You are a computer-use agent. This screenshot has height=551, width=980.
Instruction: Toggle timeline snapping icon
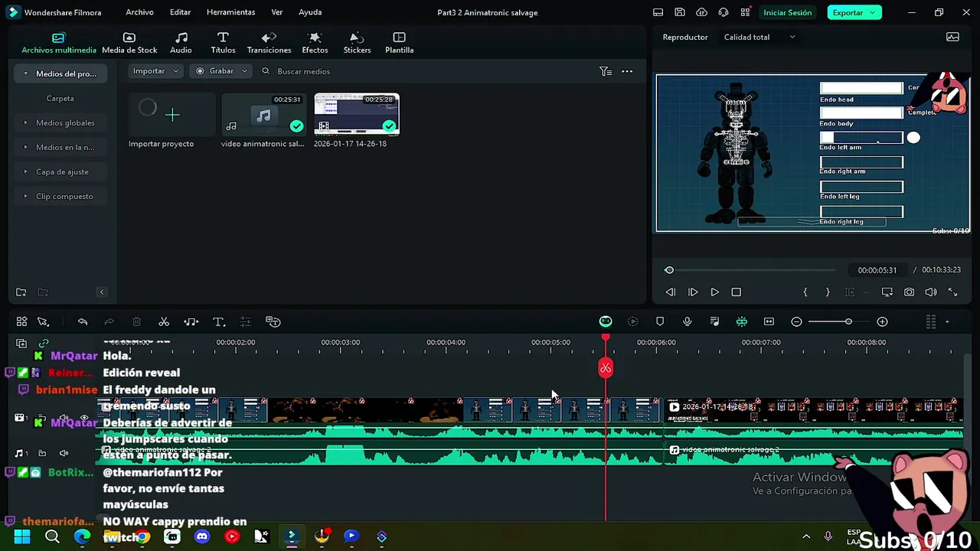point(742,322)
